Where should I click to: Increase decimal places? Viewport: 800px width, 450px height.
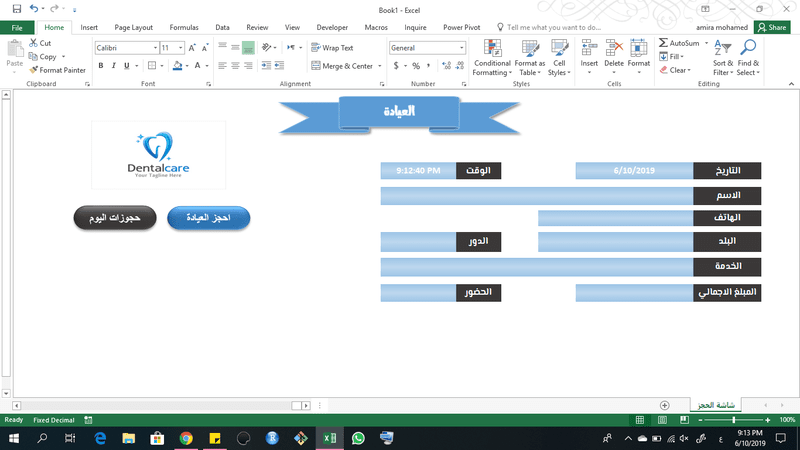pyautogui.click(x=446, y=66)
